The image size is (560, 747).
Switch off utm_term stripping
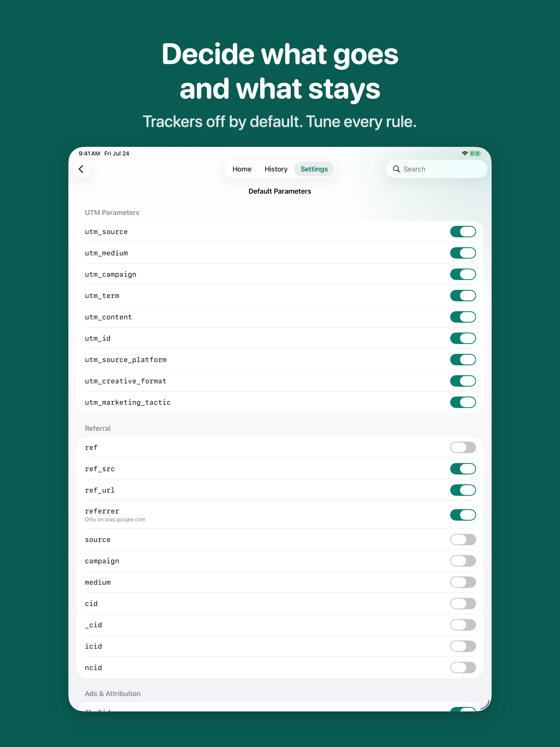(x=463, y=296)
